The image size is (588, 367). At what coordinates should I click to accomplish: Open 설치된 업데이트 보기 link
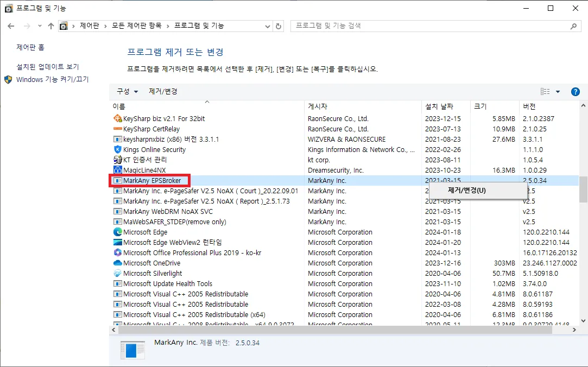(x=48, y=67)
